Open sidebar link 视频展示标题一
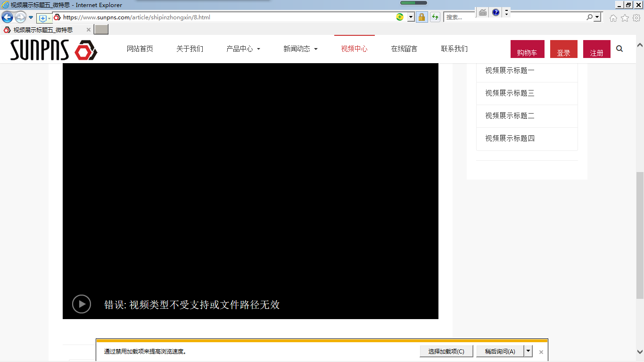 [510, 70]
